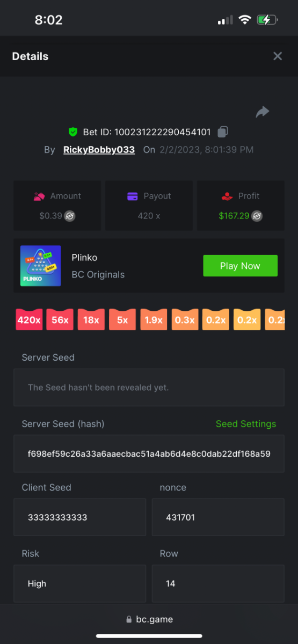
Task: Tap the red Profit icon
Action: click(x=227, y=196)
